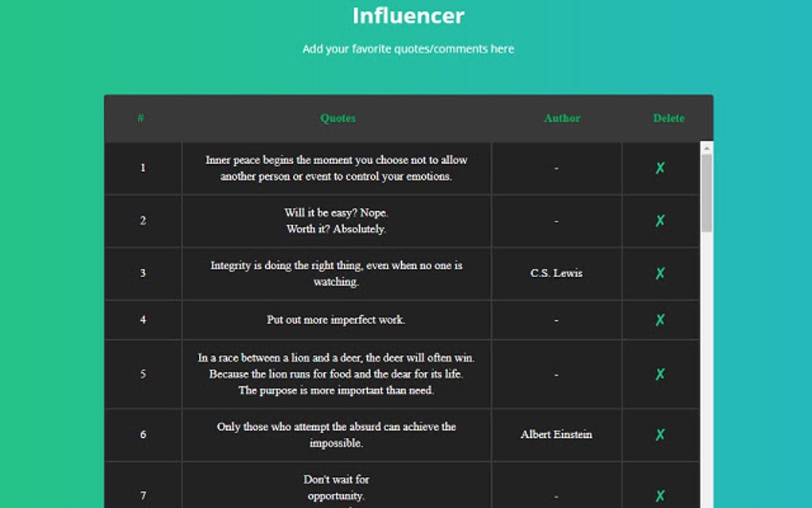Viewport: 812px width, 508px height.
Task: Select the row number 5 cell
Action: point(142,373)
